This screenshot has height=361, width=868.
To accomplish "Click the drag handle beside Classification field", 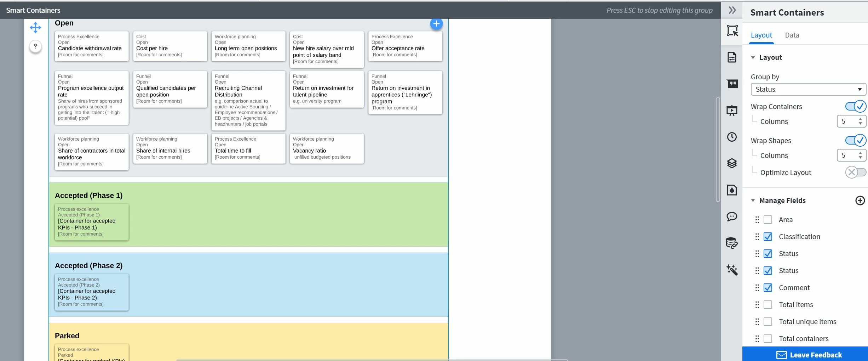I will [x=757, y=237].
